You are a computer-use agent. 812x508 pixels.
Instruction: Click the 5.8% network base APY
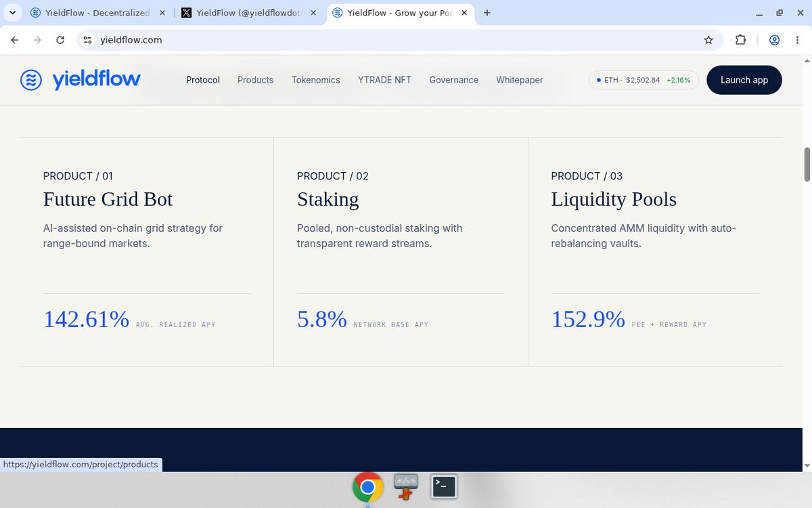click(x=322, y=319)
